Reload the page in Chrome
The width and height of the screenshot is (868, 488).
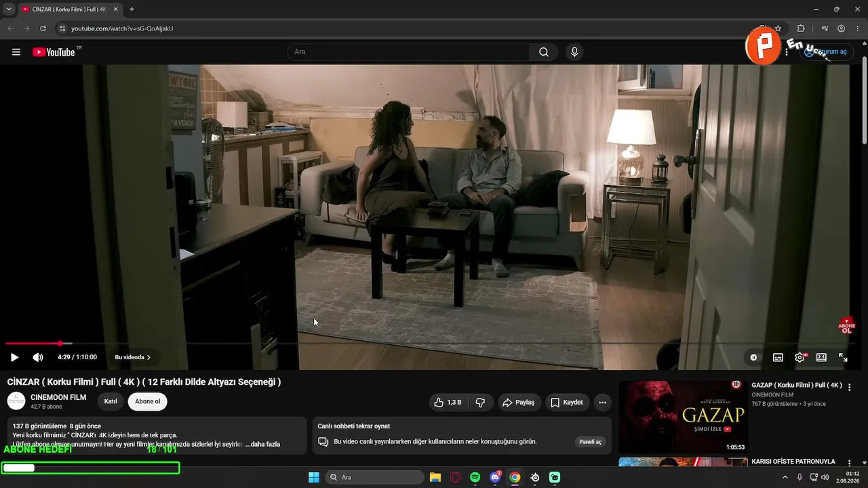(43, 28)
